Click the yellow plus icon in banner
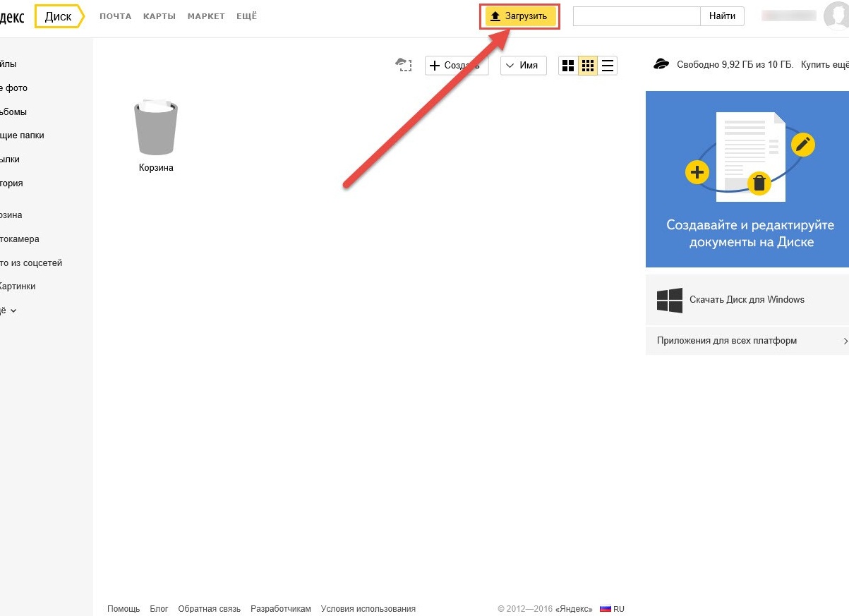This screenshot has width=849, height=616. [x=697, y=172]
